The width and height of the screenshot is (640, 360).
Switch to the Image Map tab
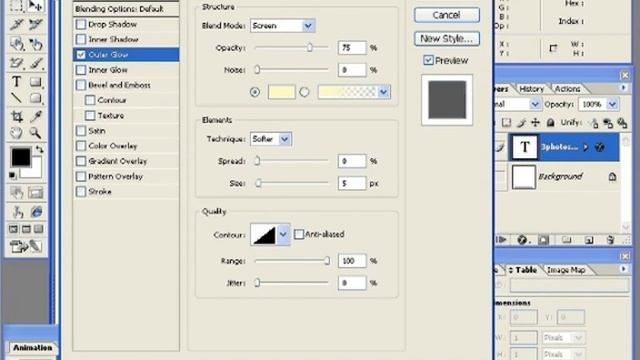click(x=566, y=270)
